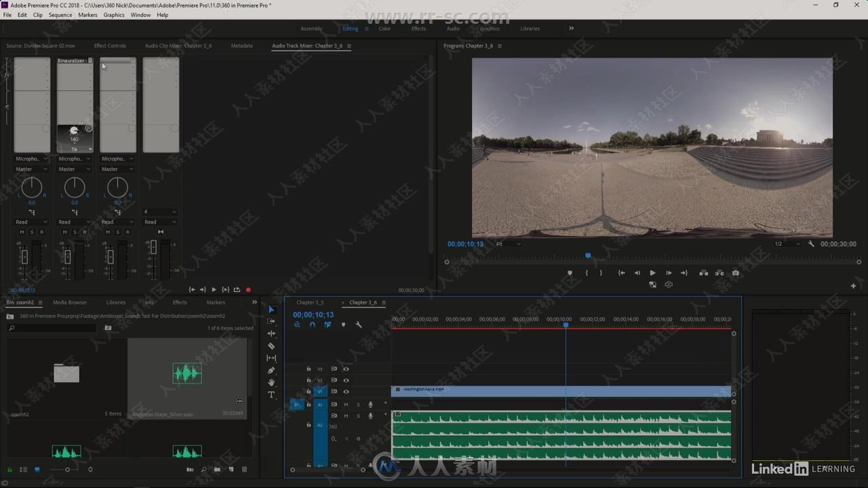The height and width of the screenshot is (488, 868).
Task: Open the Fit zoom level dropdown
Action: pos(508,244)
